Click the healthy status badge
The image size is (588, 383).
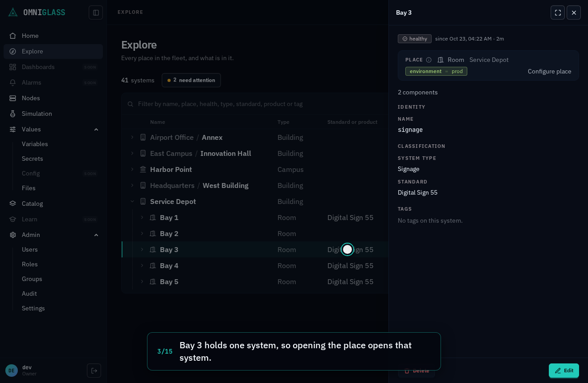coord(415,39)
